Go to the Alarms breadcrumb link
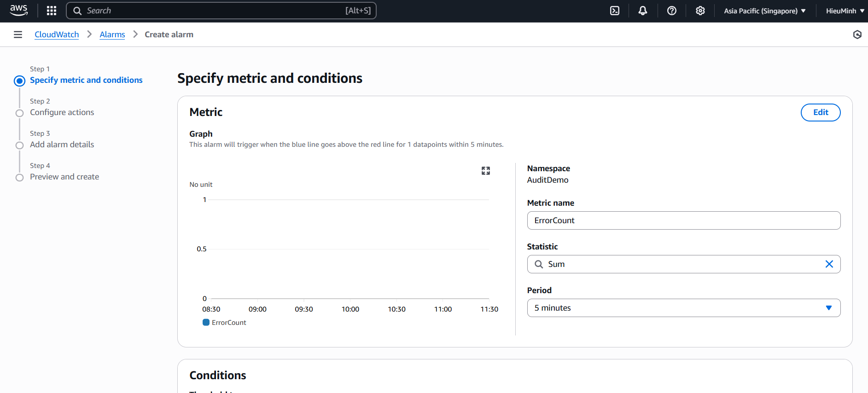 pyautogui.click(x=112, y=35)
